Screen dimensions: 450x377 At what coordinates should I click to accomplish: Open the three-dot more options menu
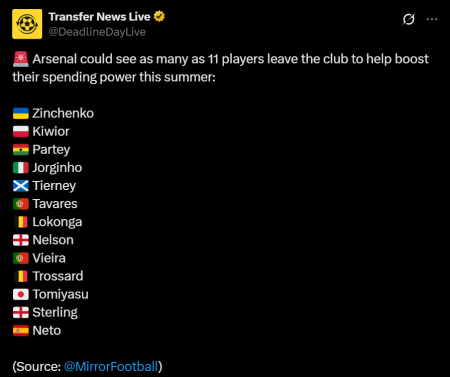(432, 19)
